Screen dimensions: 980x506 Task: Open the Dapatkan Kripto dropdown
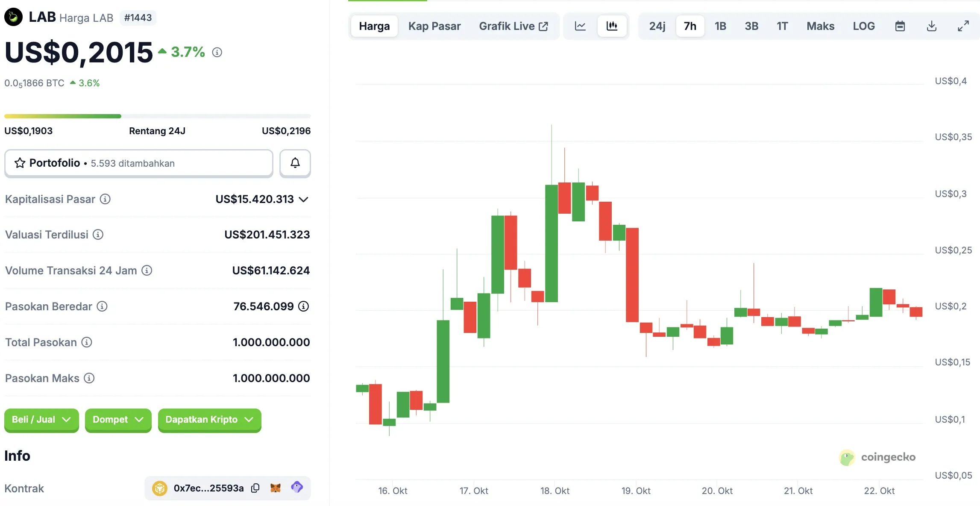tap(209, 420)
